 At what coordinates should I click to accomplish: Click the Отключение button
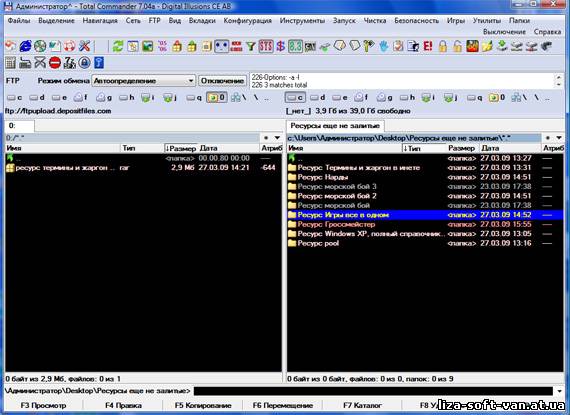[222, 81]
